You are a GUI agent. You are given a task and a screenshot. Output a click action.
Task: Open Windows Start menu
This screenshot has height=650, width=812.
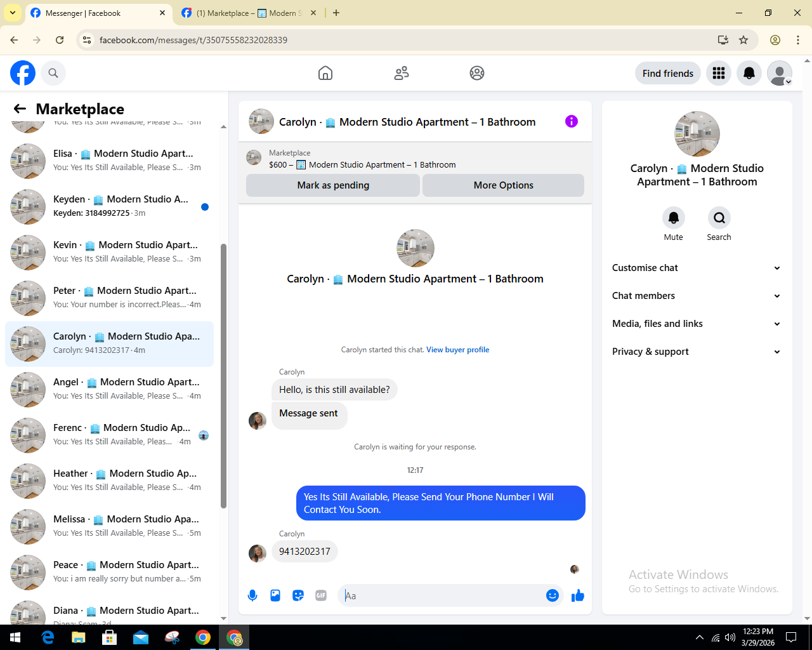coord(15,637)
